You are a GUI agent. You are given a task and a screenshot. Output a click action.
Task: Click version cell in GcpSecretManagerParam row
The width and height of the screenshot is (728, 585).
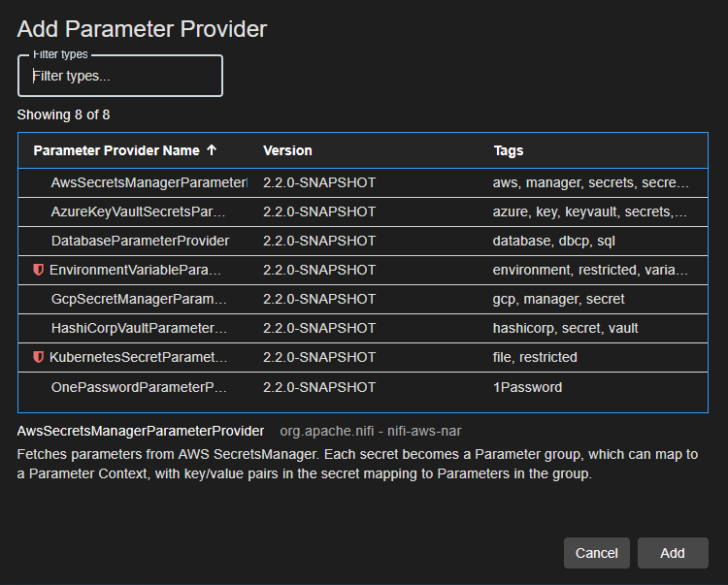pos(319,299)
